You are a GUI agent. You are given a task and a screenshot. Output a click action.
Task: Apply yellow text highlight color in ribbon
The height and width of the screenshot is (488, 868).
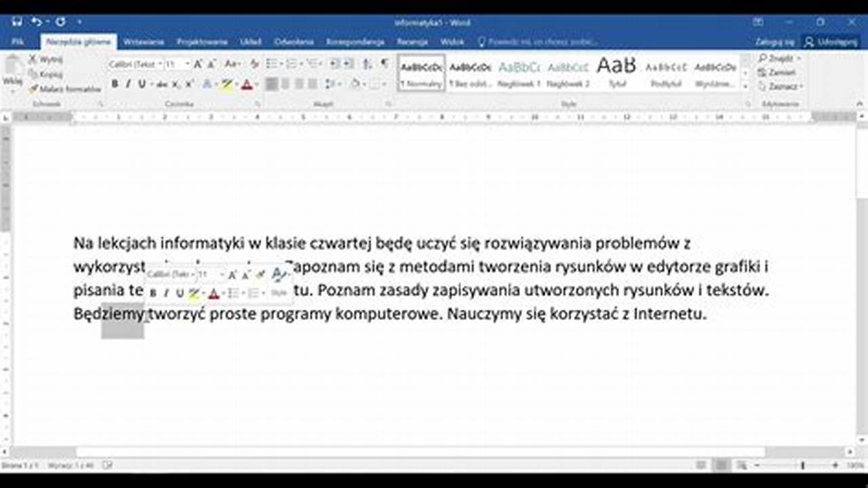click(227, 84)
